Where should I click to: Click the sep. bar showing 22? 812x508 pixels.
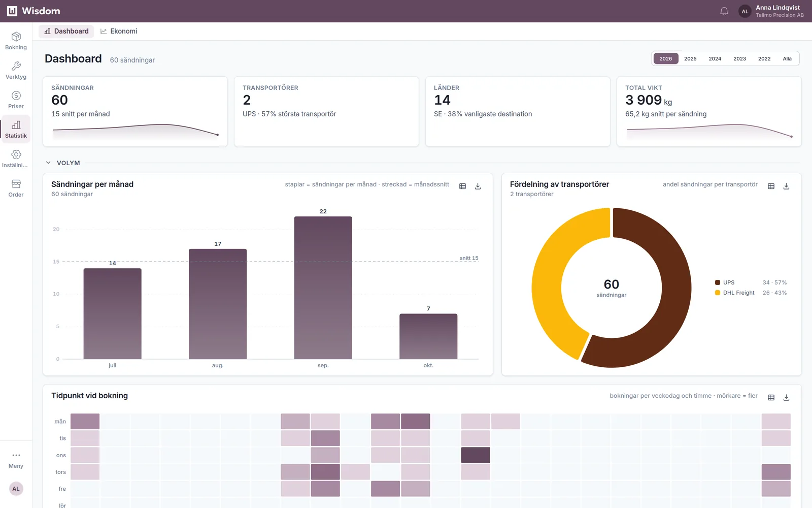pyautogui.click(x=323, y=288)
